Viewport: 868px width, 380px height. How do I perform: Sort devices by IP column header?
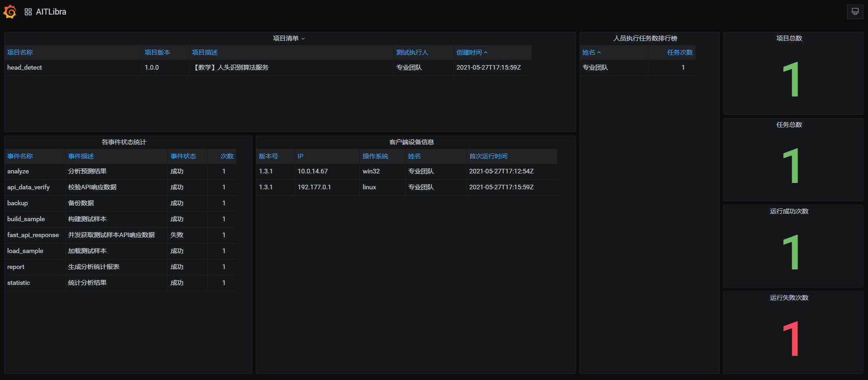[300, 156]
